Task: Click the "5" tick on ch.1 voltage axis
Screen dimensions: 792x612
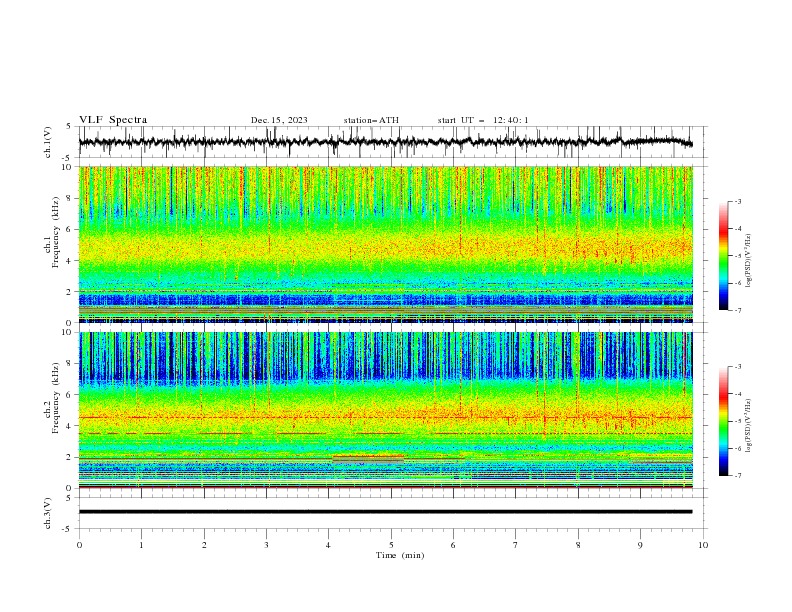Action: click(x=69, y=127)
